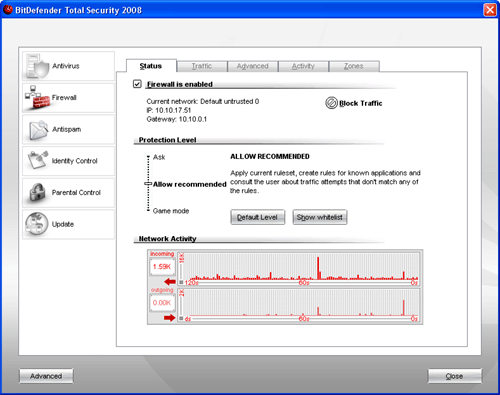Click the ALLOW RECOMMENDED heading

click(x=270, y=156)
